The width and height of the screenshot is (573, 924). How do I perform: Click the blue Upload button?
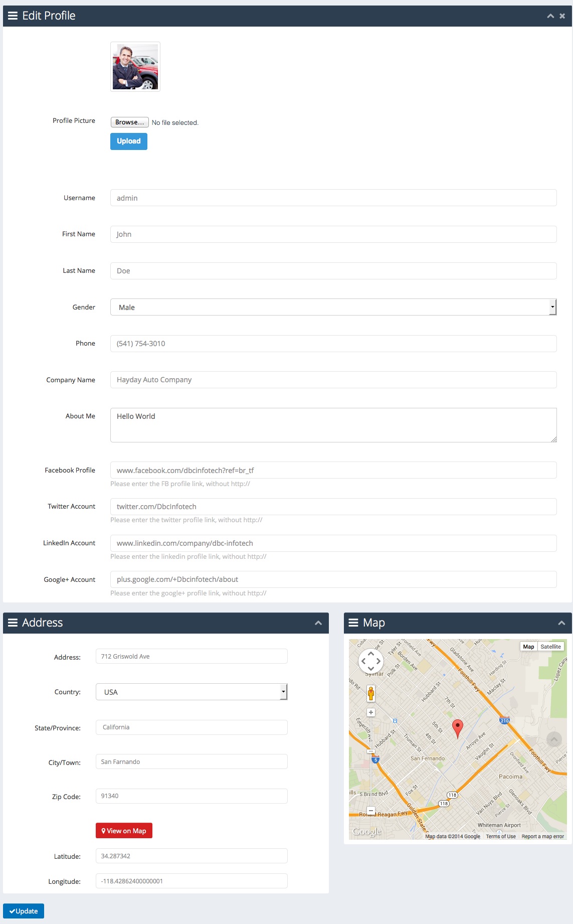coord(129,141)
